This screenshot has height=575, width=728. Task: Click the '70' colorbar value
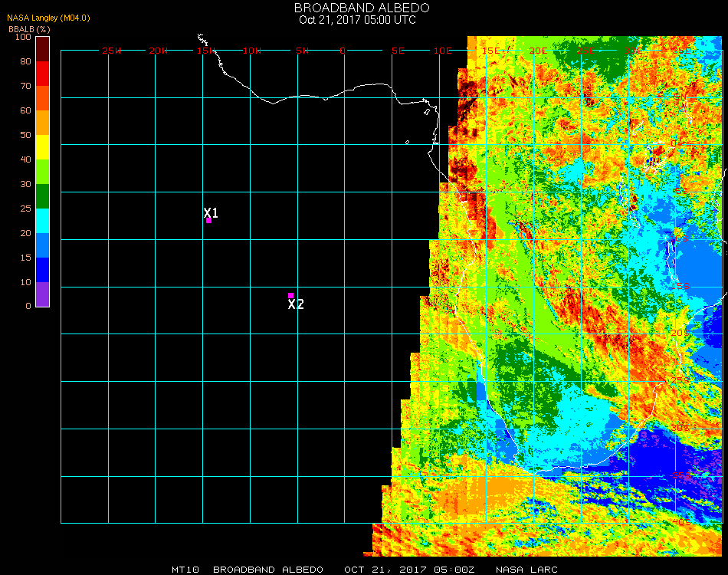click(x=25, y=86)
